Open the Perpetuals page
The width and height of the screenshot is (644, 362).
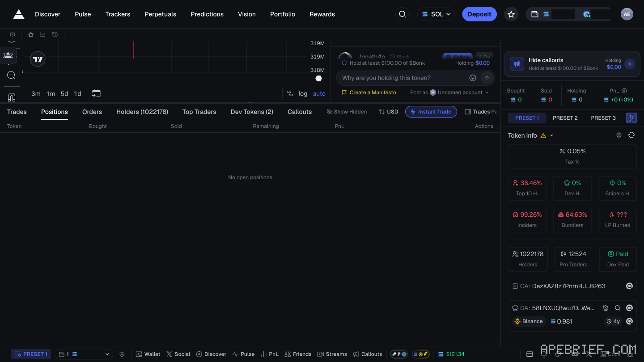tap(161, 14)
